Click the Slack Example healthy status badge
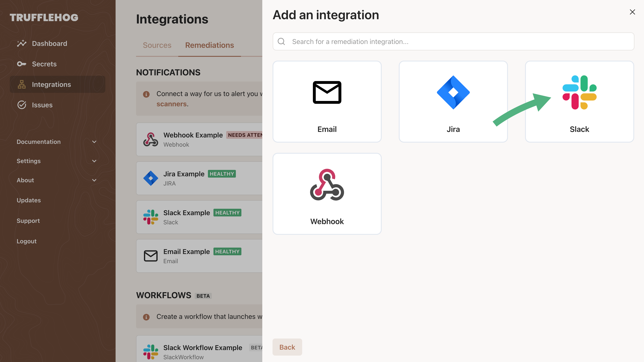Viewport: 644px width, 362px height. 227,212
